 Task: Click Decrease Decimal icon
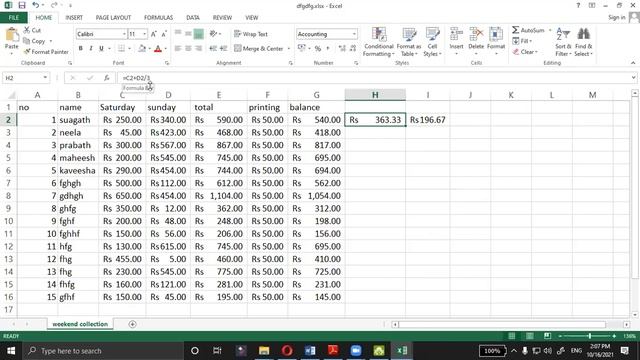pyautogui.click(x=353, y=49)
